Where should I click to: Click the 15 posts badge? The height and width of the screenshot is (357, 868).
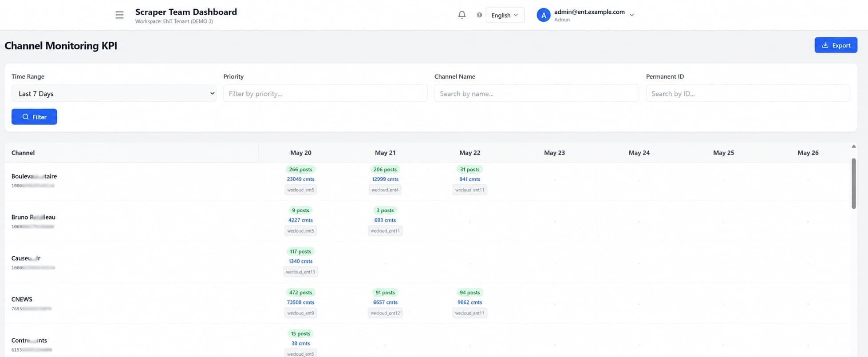(300, 333)
